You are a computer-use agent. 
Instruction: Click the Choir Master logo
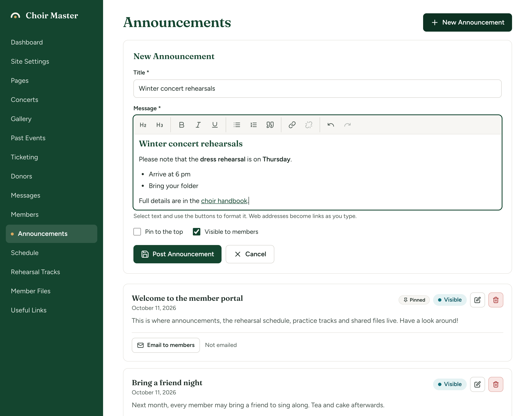pyautogui.click(x=44, y=16)
